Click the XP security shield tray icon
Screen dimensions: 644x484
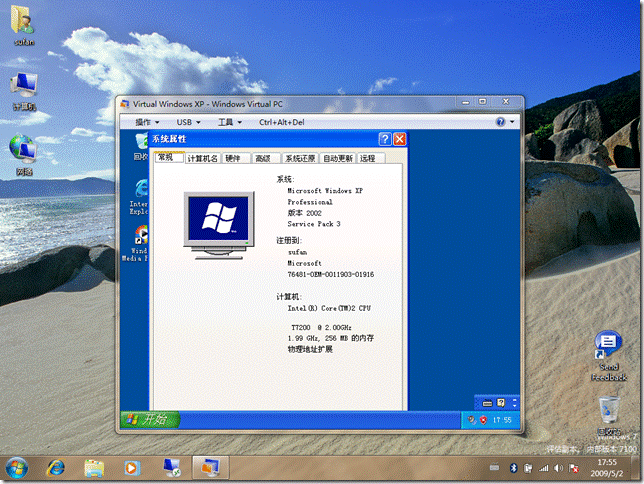pos(483,420)
